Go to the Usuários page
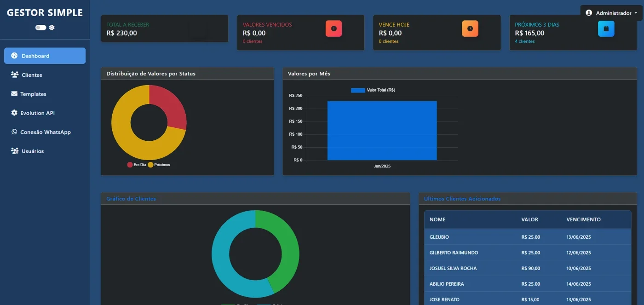 click(45, 151)
